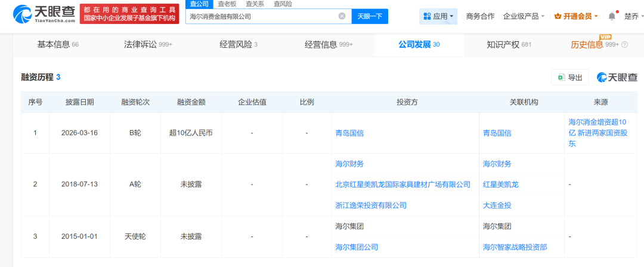
Task: Open the 海尔消金增资超10亿 news source link
Action: (x=597, y=133)
